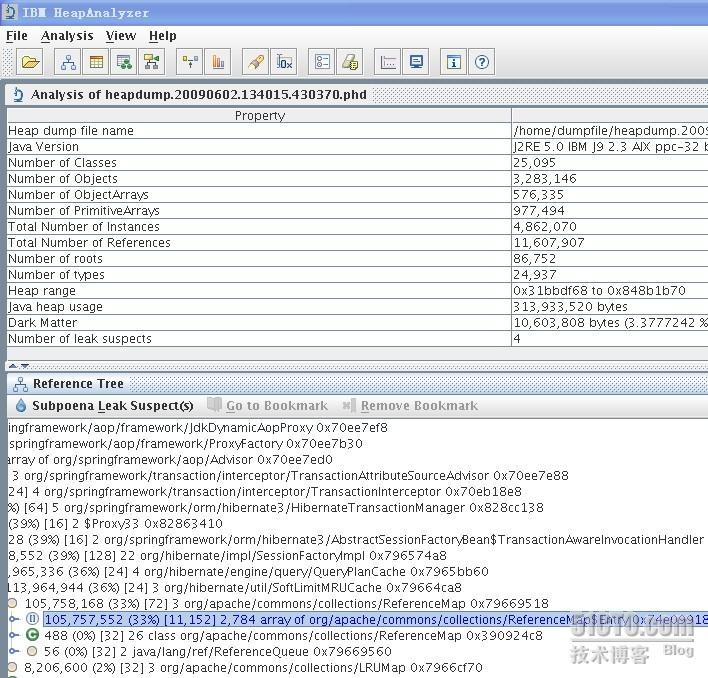Click the 'Number of Classes' cell

pyautogui.click(x=259, y=163)
